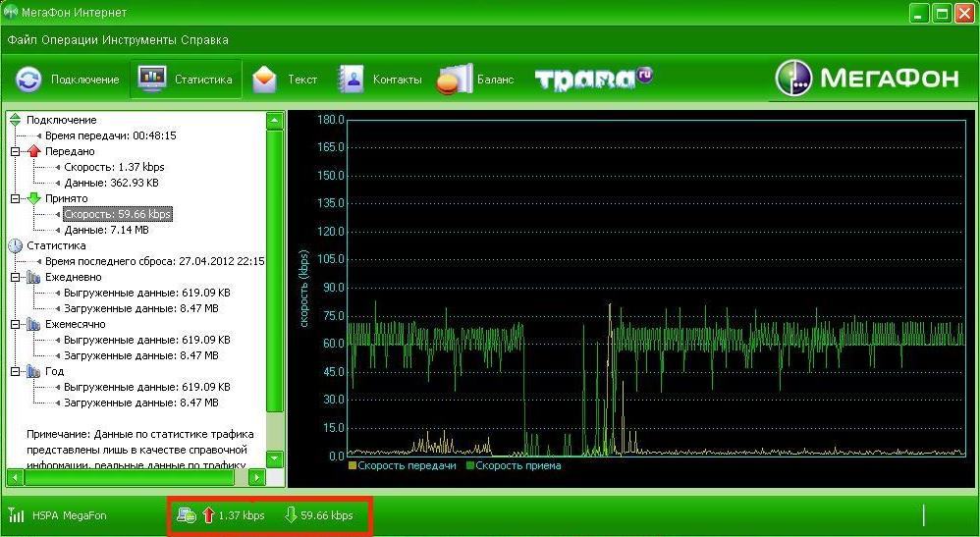Screen dimensions: 980x537
Task: Click the green download arrow in status bar
Action: 291,515
